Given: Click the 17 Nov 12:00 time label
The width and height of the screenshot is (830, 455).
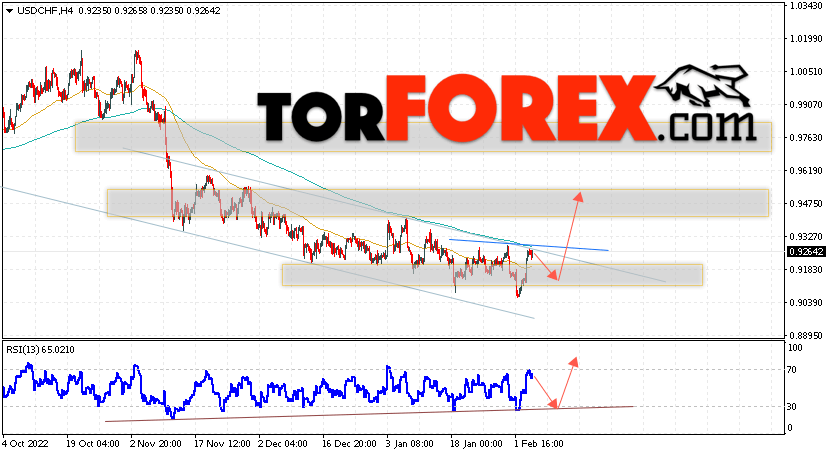Looking at the screenshot, I should (220, 443).
